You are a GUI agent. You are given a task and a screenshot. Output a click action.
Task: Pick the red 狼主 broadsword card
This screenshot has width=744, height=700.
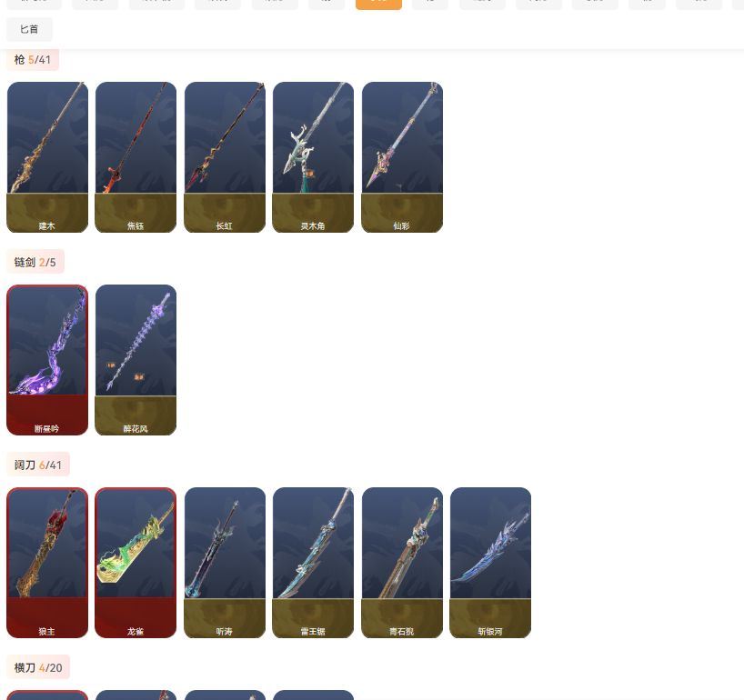[x=47, y=563]
